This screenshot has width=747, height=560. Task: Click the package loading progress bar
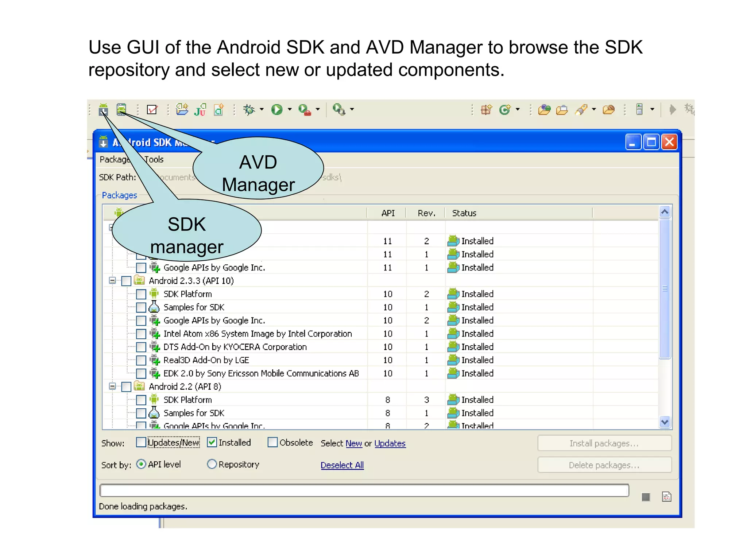click(364, 490)
